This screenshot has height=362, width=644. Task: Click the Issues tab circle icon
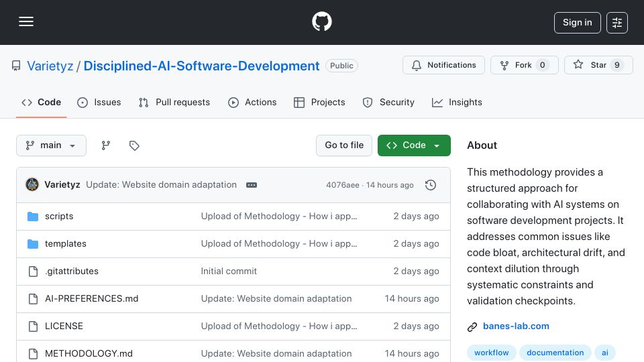tap(82, 103)
